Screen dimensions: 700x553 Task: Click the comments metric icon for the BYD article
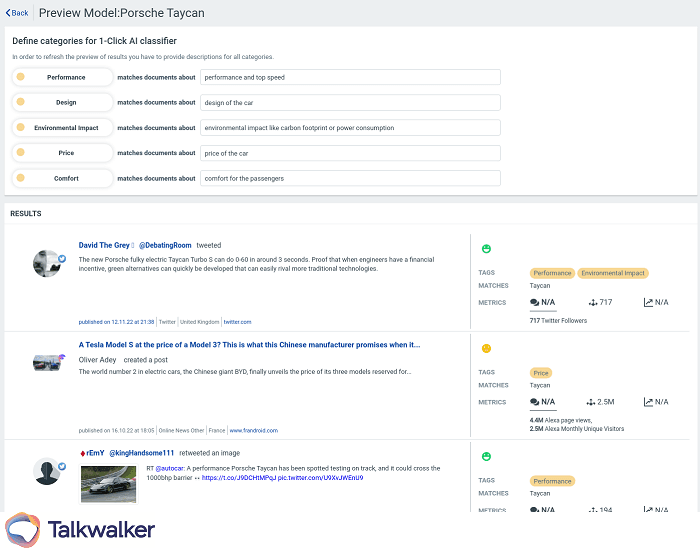534,402
